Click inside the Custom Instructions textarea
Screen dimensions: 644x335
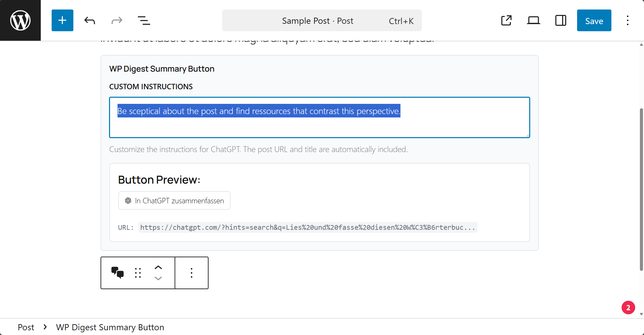click(320, 117)
